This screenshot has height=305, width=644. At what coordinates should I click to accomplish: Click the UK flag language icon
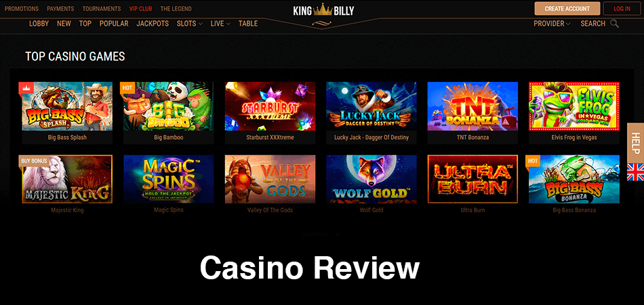(x=635, y=172)
